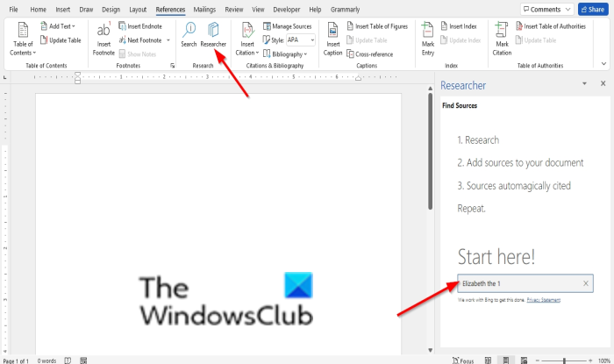Expand the Bibliography menu
614x364 pixels.
coord(285,54)
